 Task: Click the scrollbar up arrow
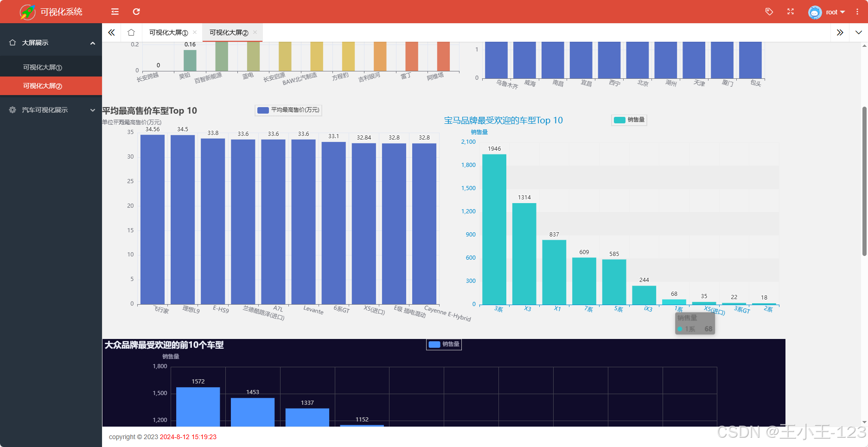coord(864,45)
